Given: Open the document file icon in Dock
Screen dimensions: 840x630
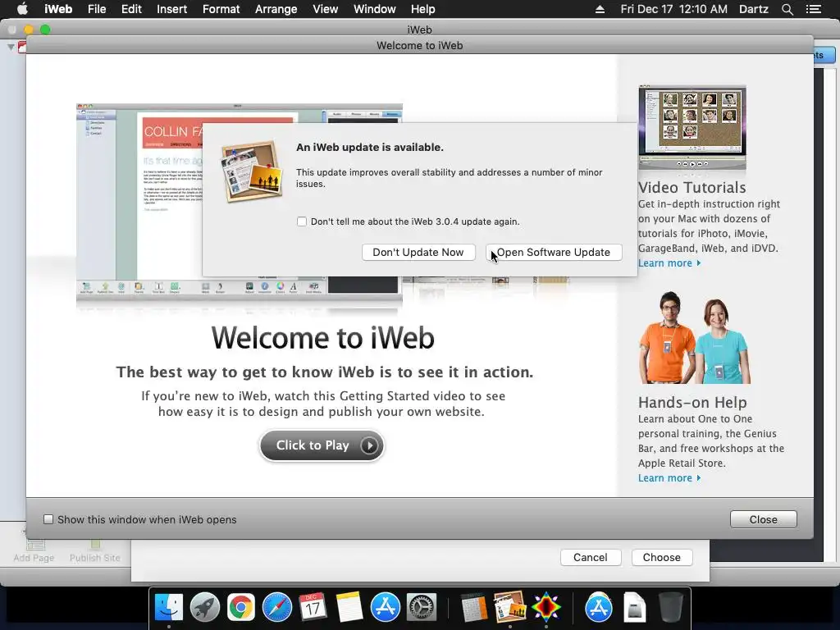Looking at the screenshot, I should point(634,608).
